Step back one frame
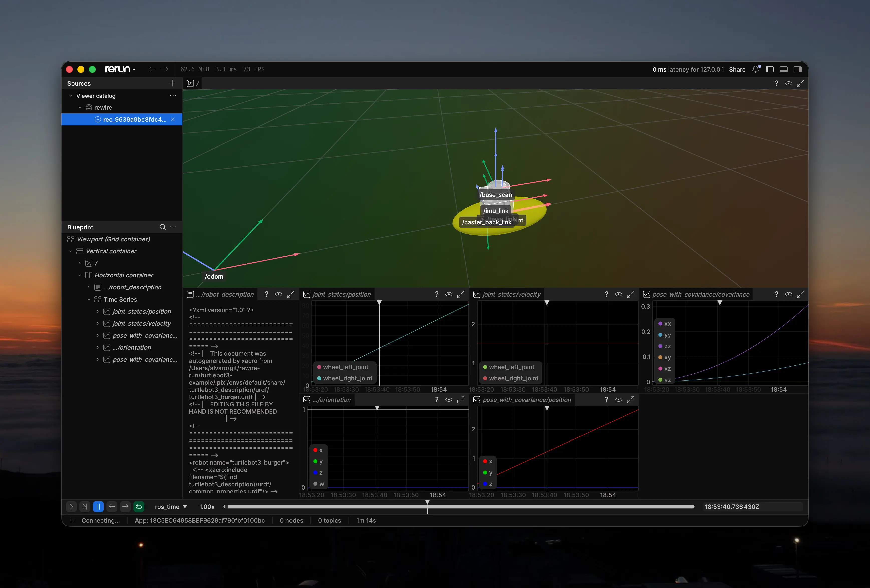Screen dimensions: 870x588 click(111, 506)
